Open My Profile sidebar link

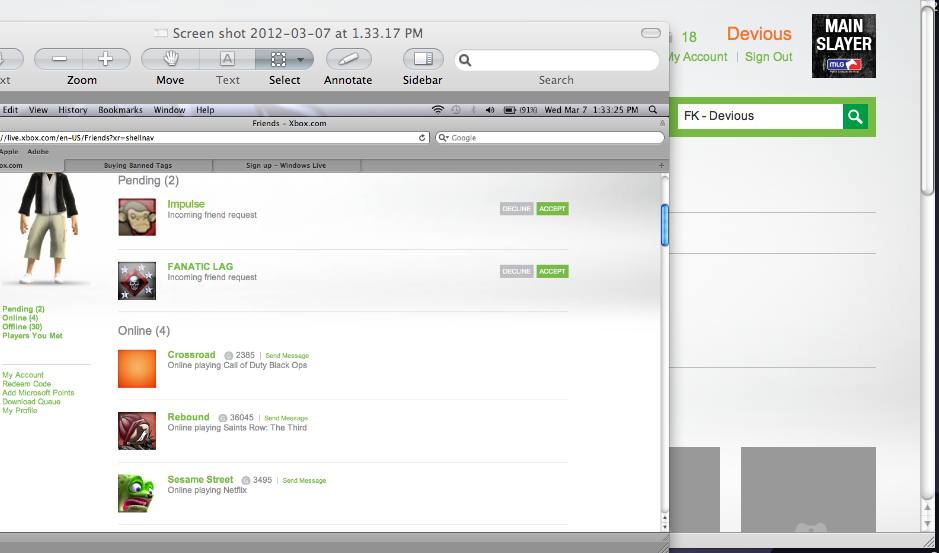(20, 410)
